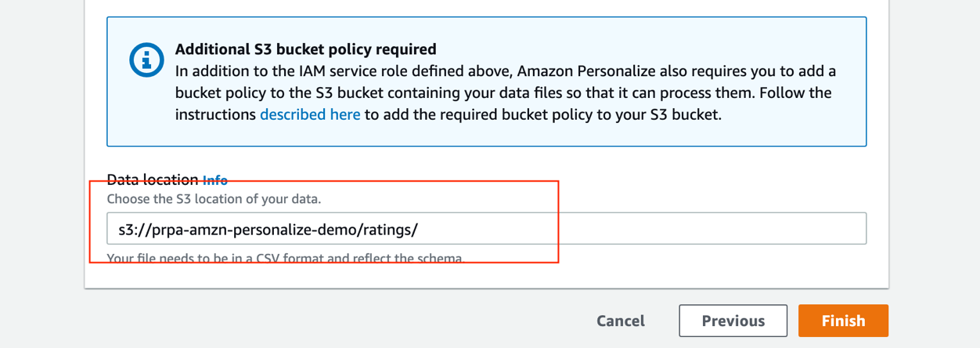This screenshot has height=348, width=980.
Task: Select the 'Additional S3 bucket policy required' heading
Action: (305, 49)
